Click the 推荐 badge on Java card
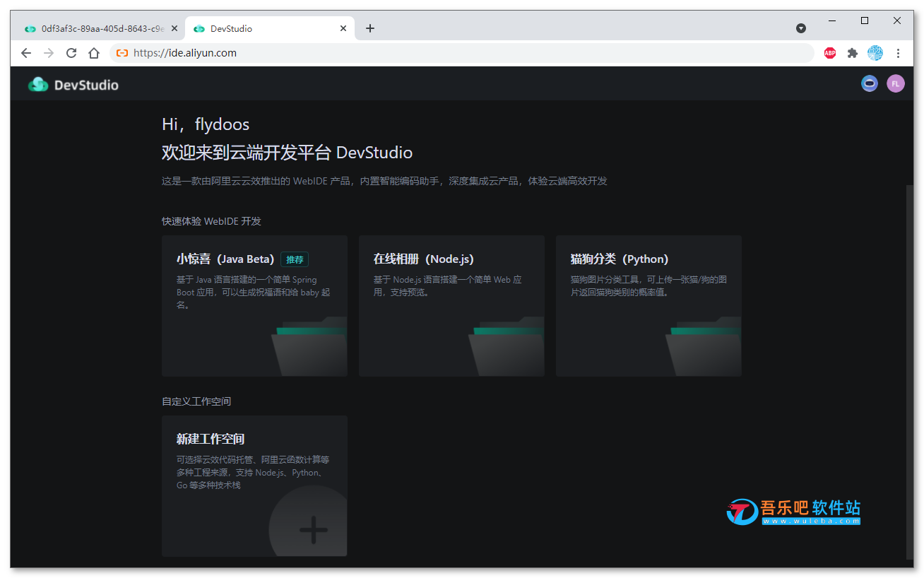924x578 pixels. coord(295,259)
